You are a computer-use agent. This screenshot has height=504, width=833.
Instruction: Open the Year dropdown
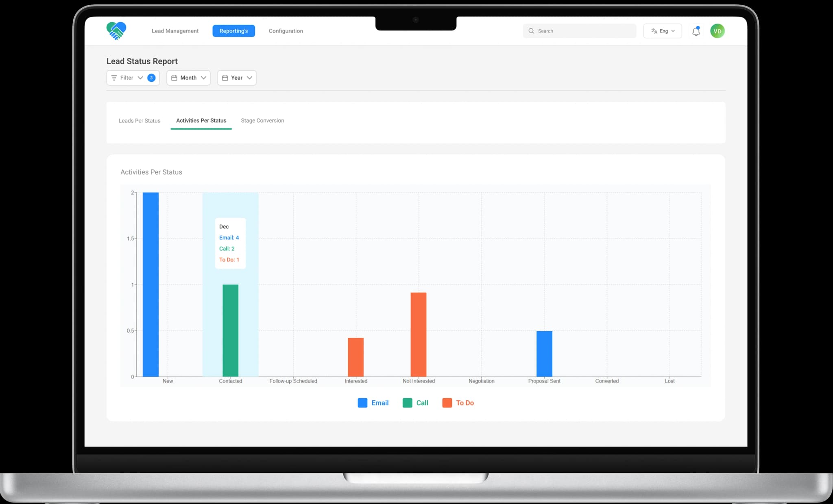click(237, 78)
